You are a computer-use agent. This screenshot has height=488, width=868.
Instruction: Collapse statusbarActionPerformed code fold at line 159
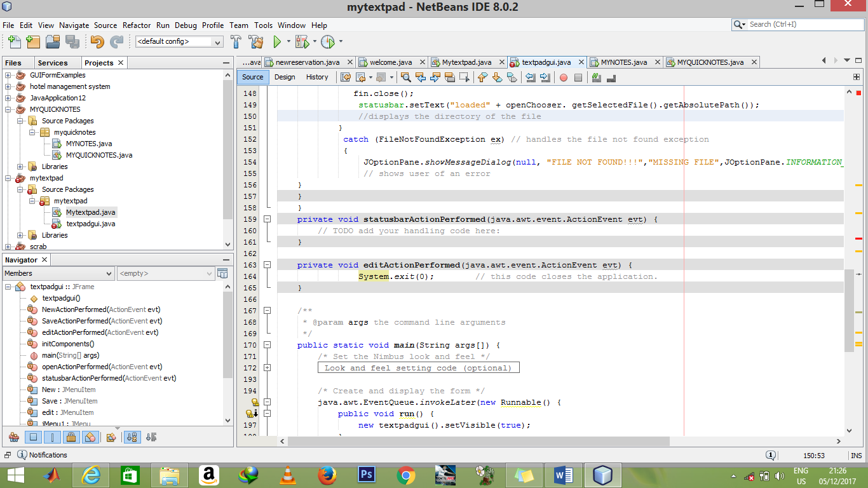[x=267, y=219]
